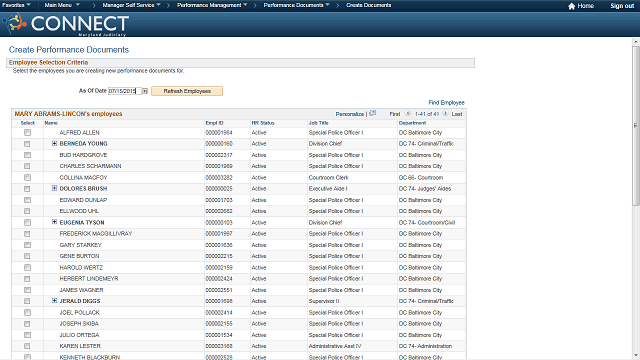The image size is (640, 360).
Task: Click Administrative Asst IV job title
Action: pyautogui.click(x=335, y=346)
